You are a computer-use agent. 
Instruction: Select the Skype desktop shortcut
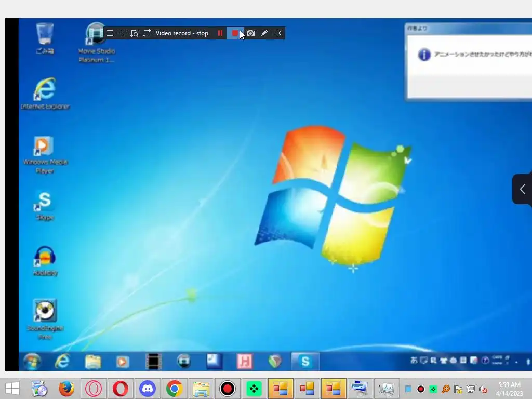(x=45, y=206)
